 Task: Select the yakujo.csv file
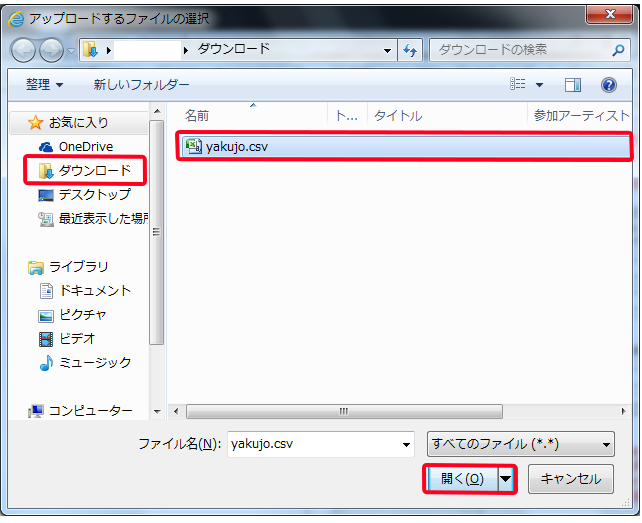click(236, 147)
